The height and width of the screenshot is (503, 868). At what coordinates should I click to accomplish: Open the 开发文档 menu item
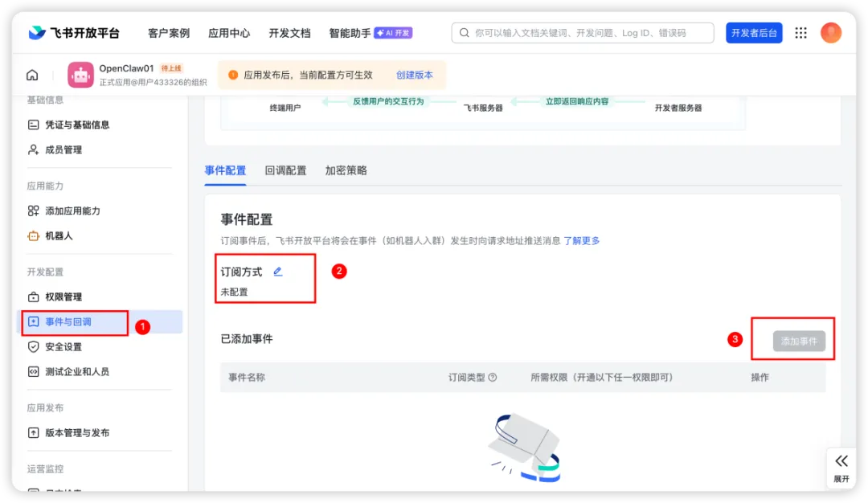point(289,33)
